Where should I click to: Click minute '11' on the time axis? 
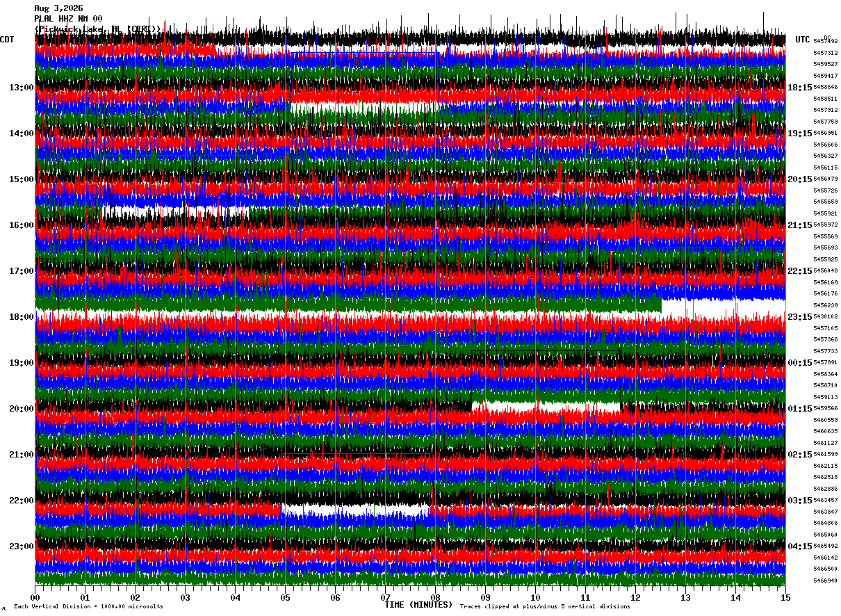[x=585, y=597]
